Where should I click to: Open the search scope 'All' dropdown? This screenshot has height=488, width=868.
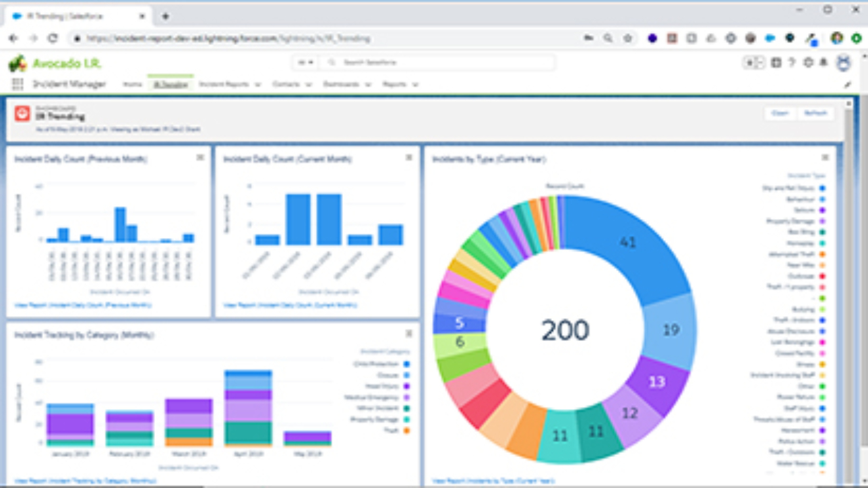click(306, 63)
